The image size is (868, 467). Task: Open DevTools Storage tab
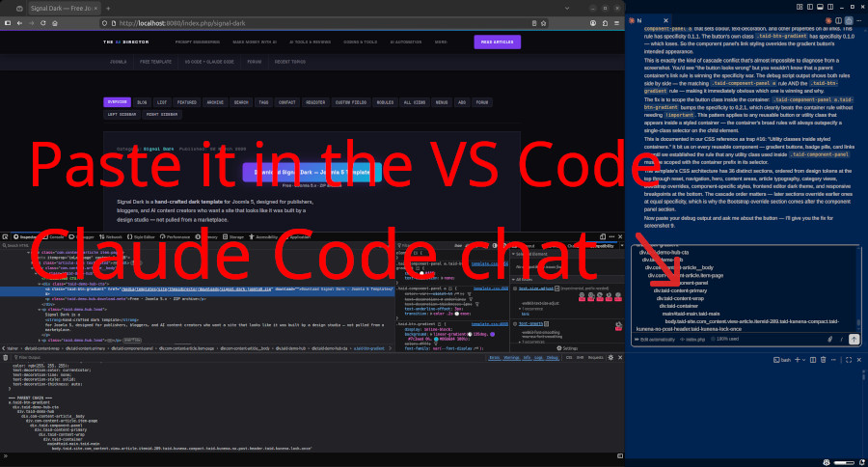(x=233, y=236)
